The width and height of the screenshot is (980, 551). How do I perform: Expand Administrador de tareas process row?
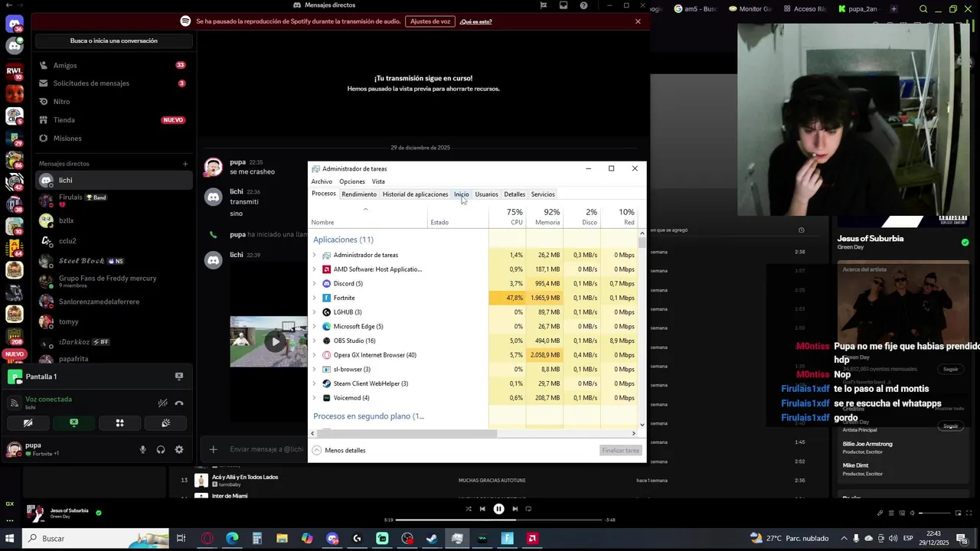pyautogui.click(x=314, y=255)
